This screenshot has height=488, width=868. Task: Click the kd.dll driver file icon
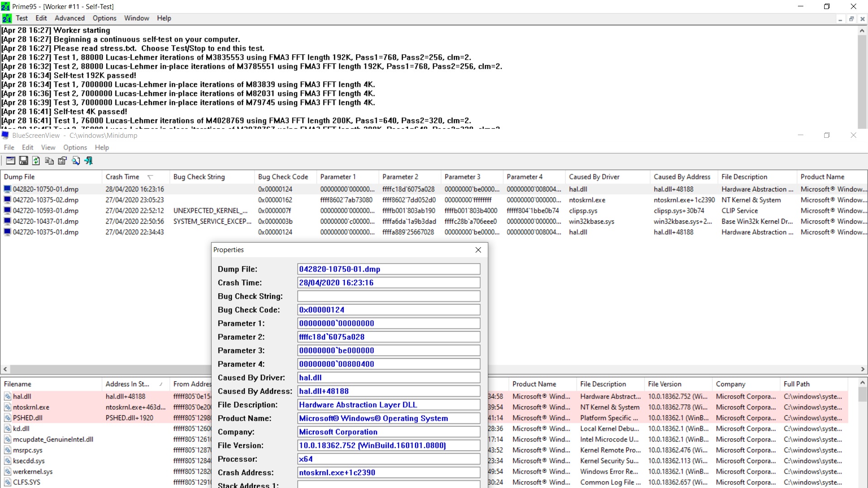click(x=8, y=429)
